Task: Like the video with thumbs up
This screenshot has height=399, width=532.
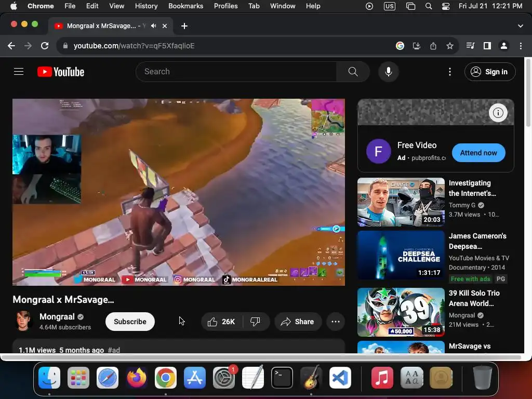Action: (221, 322)
